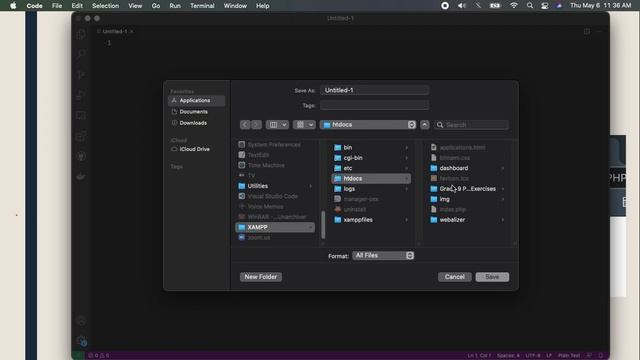Click the first column's scrollbar

click(x=323, y=225)
